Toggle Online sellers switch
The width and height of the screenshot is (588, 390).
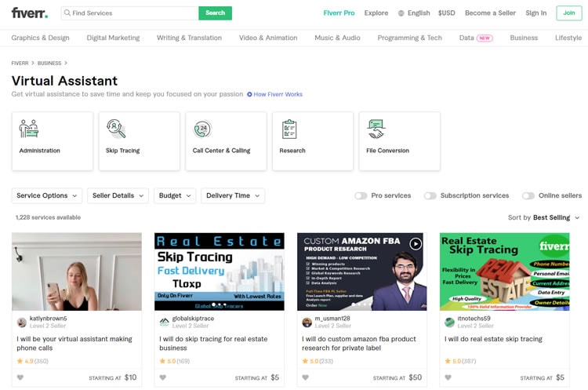tap(528, 195)
